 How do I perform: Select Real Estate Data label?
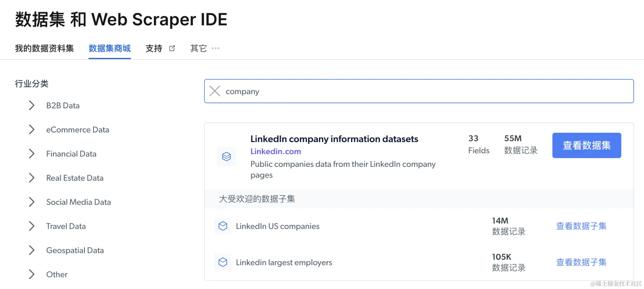click(75, 178)
